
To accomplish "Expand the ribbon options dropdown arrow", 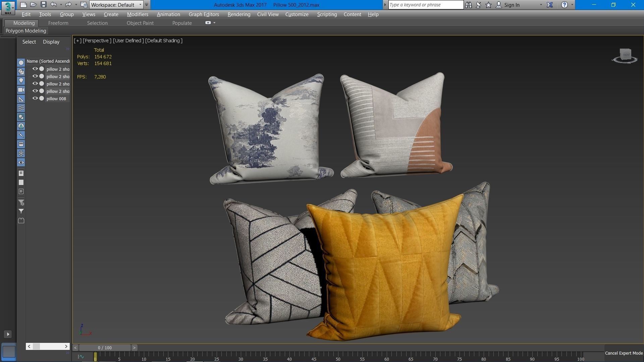I will pos(214,23).
